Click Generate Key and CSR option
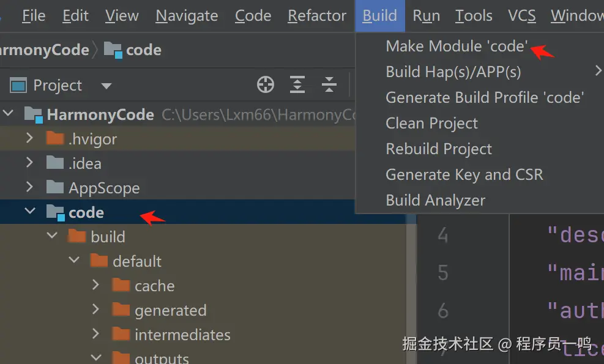The image size is (604, 364). (x=464, y=175)
